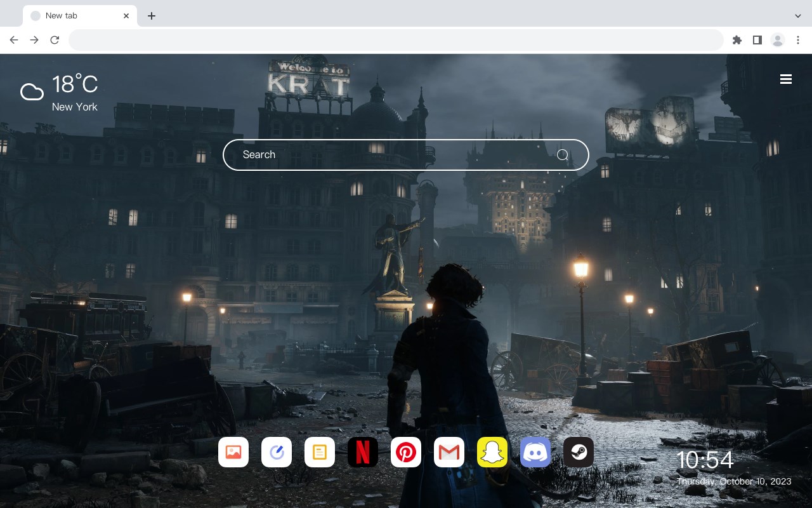Open the hamburger menu on the page
The height and width of the screenshot is (508, 812).
click(786, 79)
